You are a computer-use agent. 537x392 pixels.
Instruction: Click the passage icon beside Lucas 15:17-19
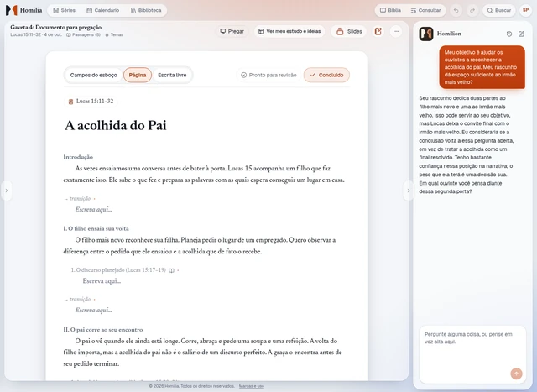point(171,270)
